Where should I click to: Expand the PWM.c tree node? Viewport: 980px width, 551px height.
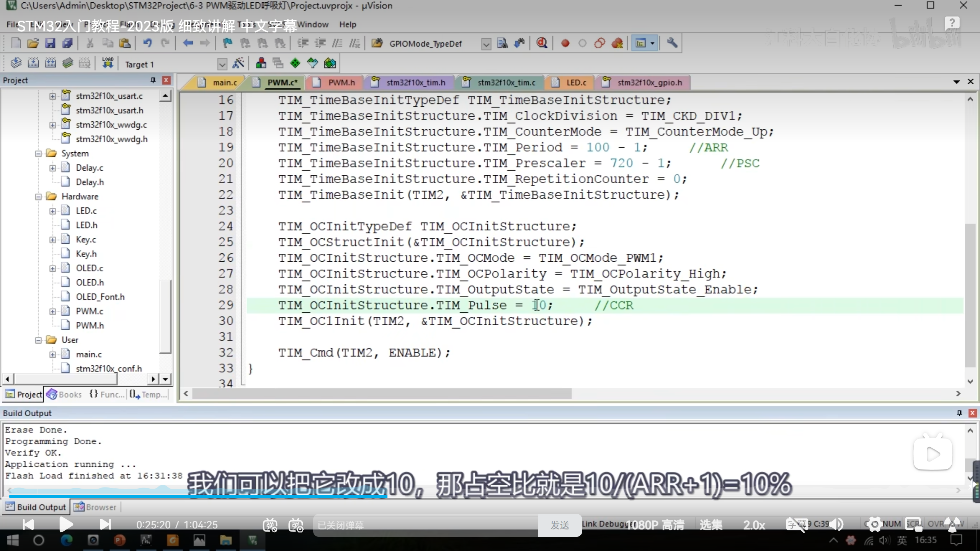coord(53,311)
